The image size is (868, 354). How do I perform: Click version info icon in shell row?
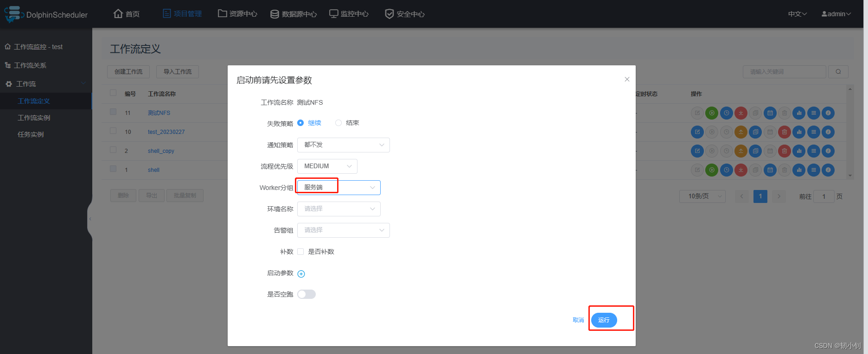[828, 170]
